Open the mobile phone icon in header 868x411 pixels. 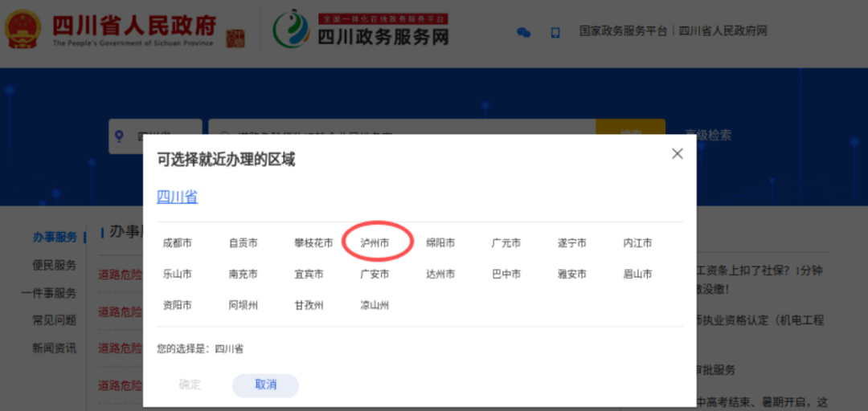coord(555,33)
